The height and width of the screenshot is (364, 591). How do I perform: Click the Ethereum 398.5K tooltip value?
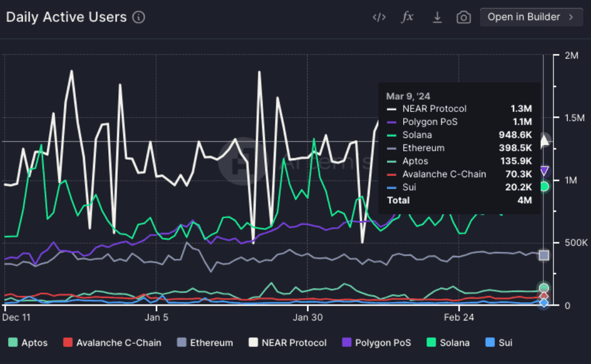(515, 148)
